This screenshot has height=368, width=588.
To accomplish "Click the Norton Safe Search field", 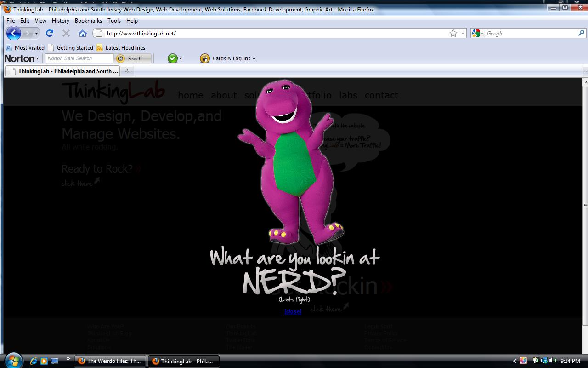I will (x=79, y=58).
